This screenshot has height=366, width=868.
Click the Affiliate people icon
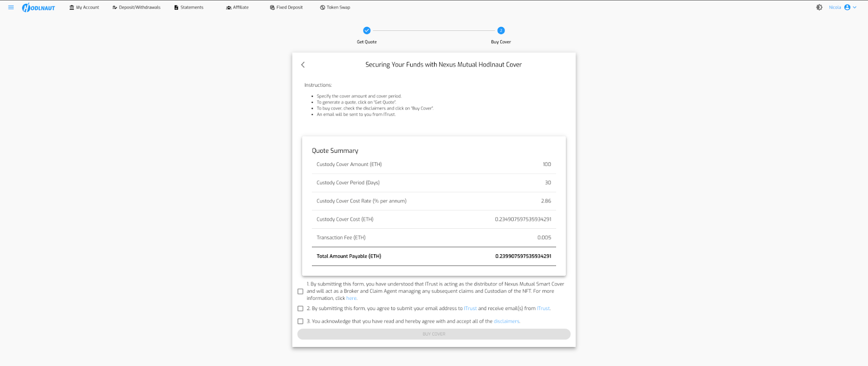(229, 8)
